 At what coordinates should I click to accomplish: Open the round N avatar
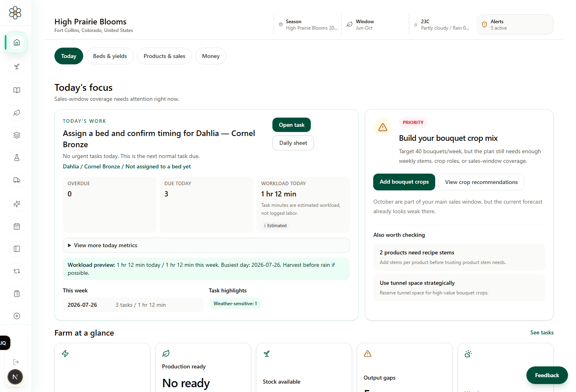pyautogui.click(x=15, y=377)
